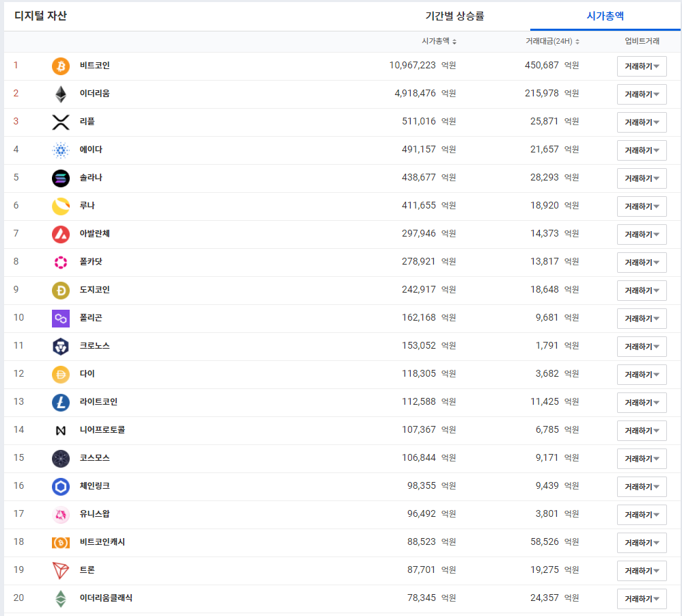Screen dimensions: 682x616
Task: Click the Dai (다이) orange icon
Action: pos(61,375)
